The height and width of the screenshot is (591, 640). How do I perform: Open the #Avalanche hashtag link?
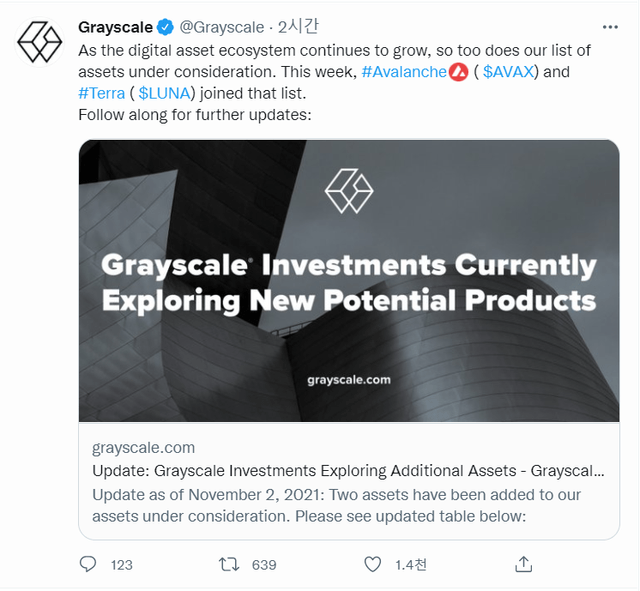pos(404,71)
